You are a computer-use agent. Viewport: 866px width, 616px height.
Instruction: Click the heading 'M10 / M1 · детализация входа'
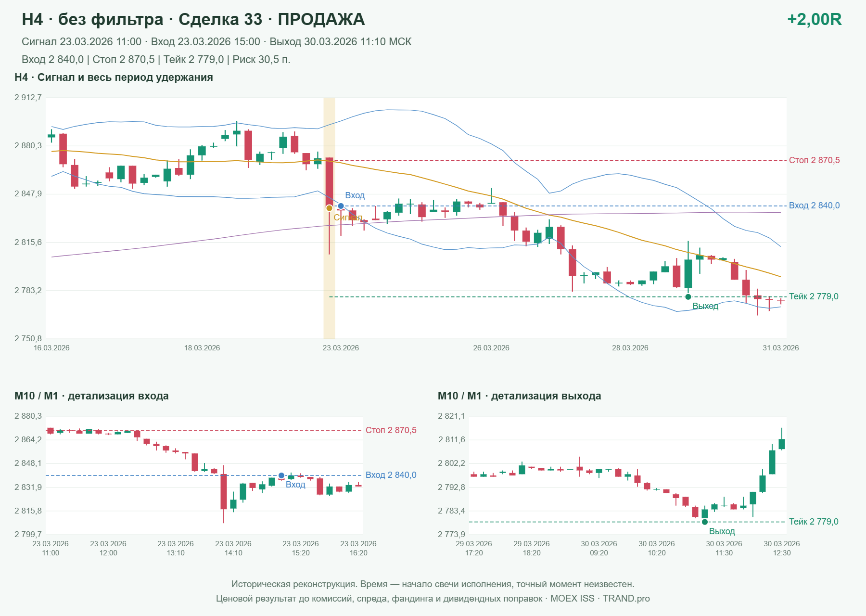click(x=91, y=396)
